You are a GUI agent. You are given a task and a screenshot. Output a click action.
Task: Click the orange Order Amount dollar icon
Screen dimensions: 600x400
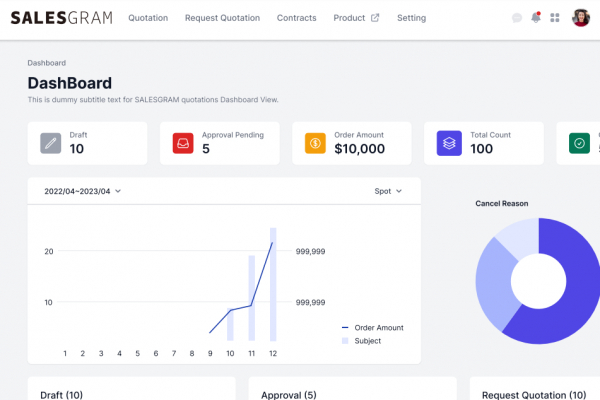click(x=315, y=143)
